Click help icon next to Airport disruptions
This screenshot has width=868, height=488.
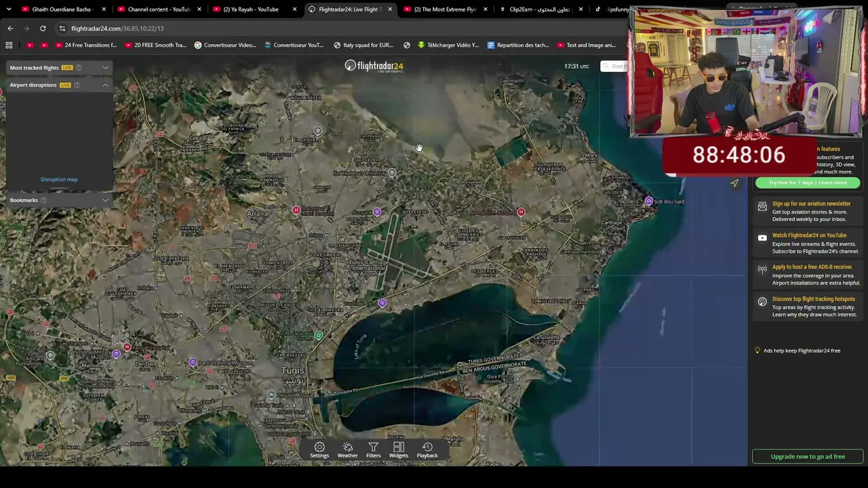point(77,85)
